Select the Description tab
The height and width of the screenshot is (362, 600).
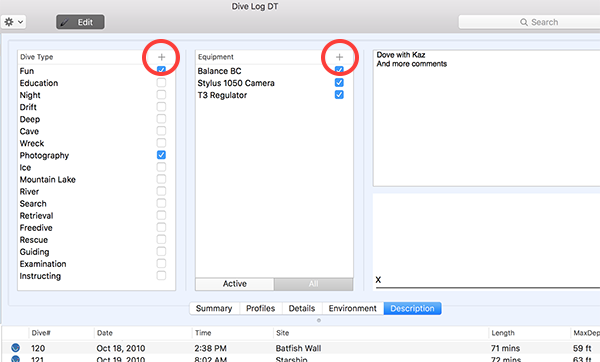pyautogui.click(x=412, y=308)
